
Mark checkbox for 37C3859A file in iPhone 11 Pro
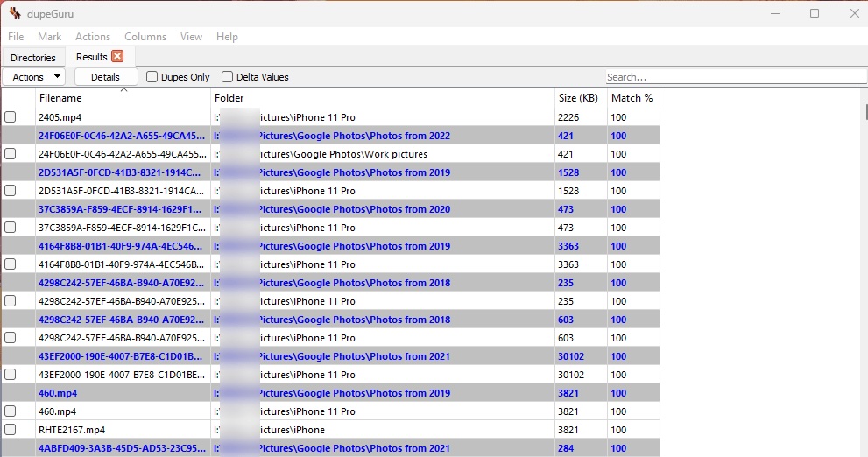tap(10, 228)
